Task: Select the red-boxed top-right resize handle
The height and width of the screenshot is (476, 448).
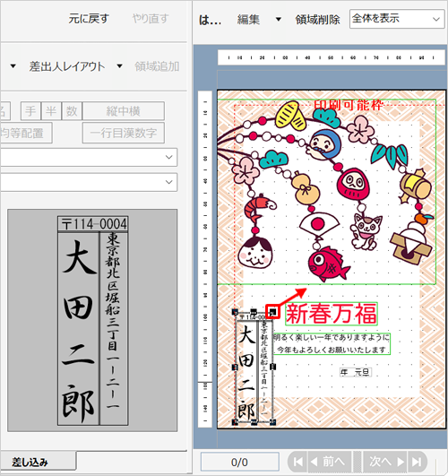Action: [273, 312]
